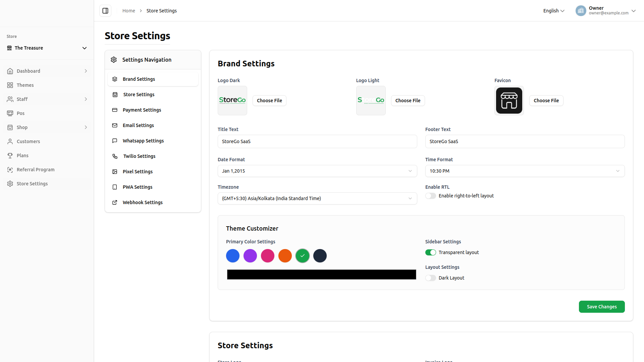Enable the right-to-left layout toggle
Image resolution: width=644 pixels, height=362 pixels.
point(431,196)
